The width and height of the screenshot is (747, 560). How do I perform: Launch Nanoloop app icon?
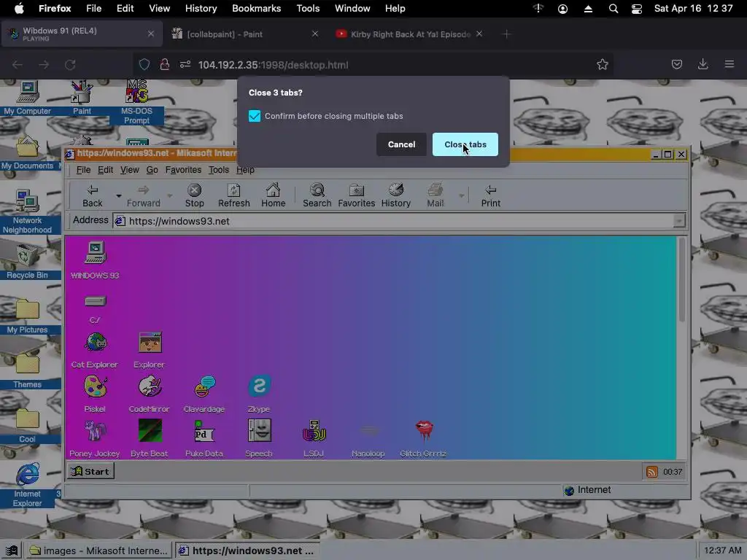[368, 438]
